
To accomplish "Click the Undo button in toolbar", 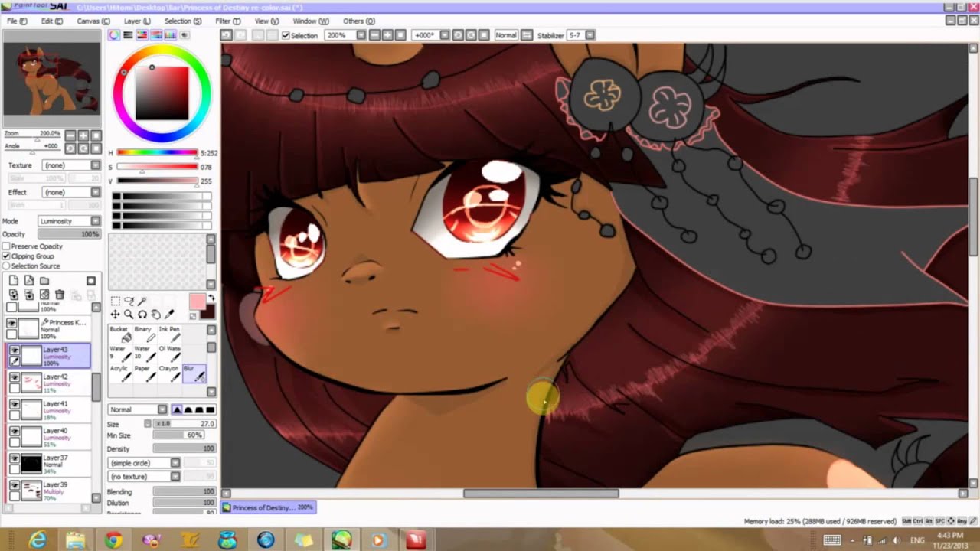I will point(226,35).
